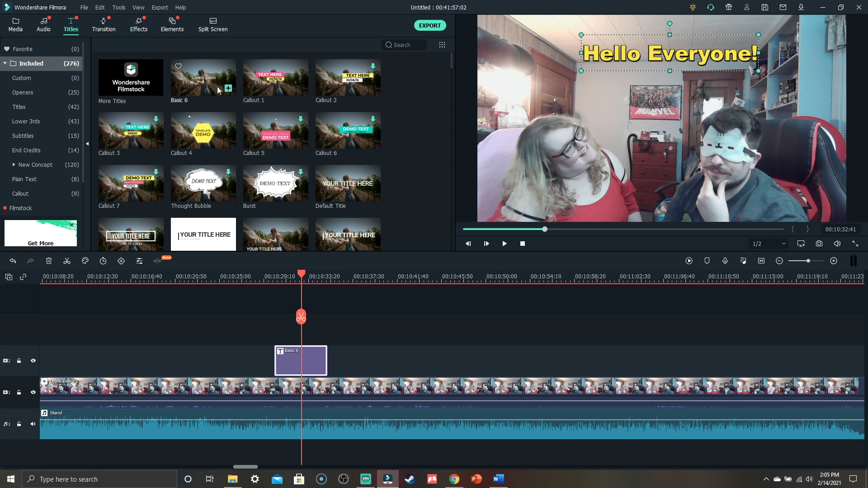The width and height of the screenshot is (868, 488).
Task: Open the Favorite category
Action: tap(42, 49)
